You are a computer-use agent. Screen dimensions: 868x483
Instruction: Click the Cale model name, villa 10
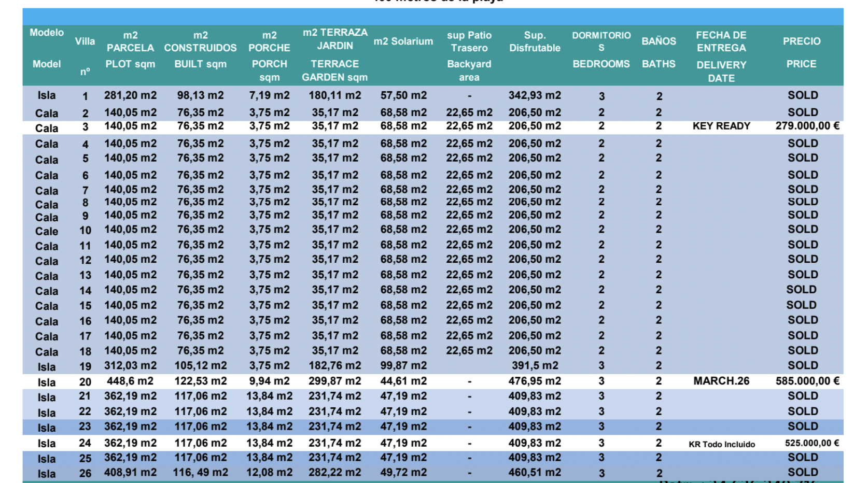47,231
